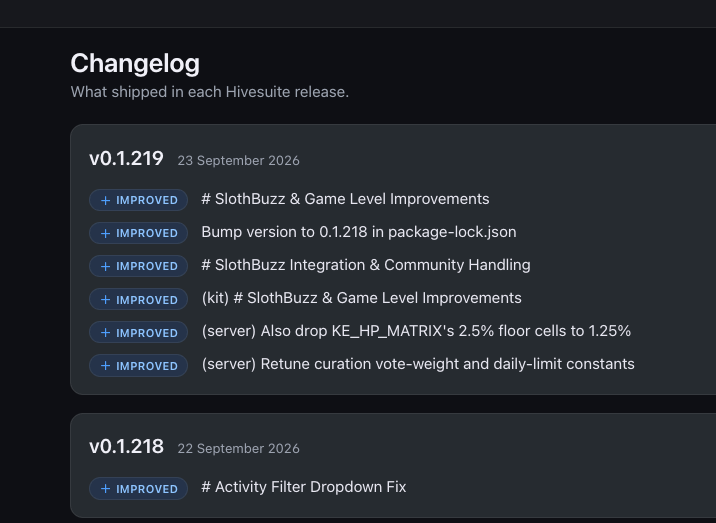Screen dimensions: 716x523
Task: Click the plus icon beside the (kit) SlothBuzz entry
Action: [105, 299]
